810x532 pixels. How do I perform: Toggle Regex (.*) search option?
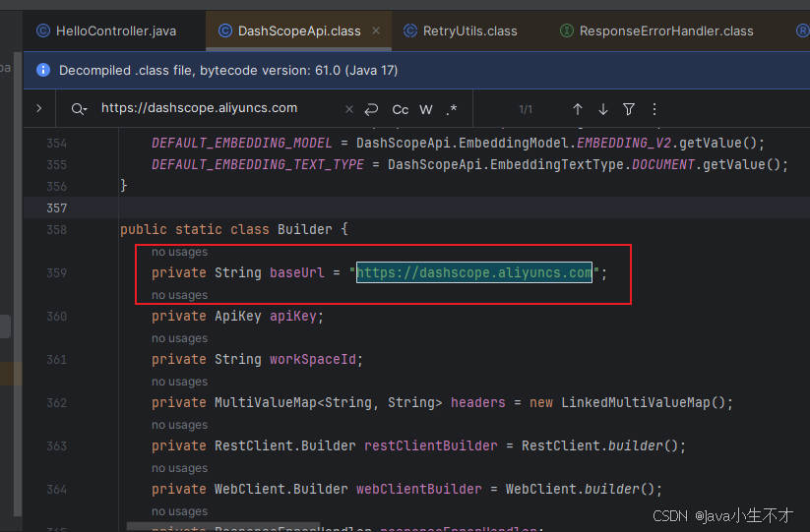pos(452,109)
